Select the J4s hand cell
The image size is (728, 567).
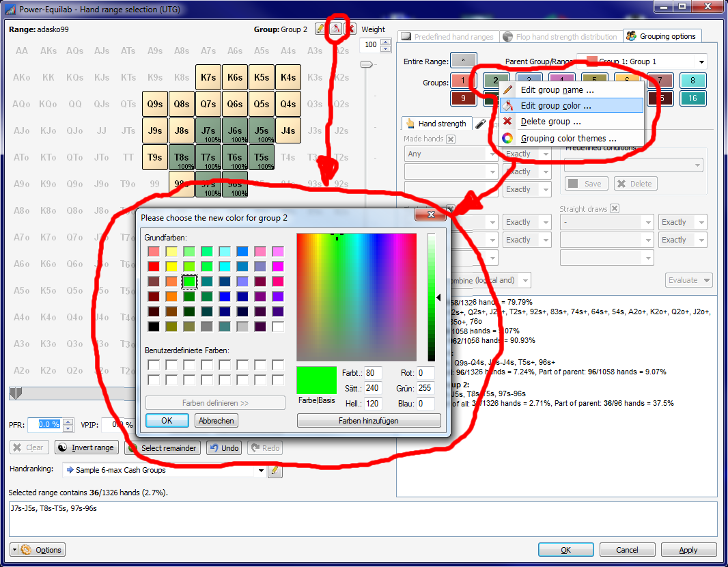288,130
